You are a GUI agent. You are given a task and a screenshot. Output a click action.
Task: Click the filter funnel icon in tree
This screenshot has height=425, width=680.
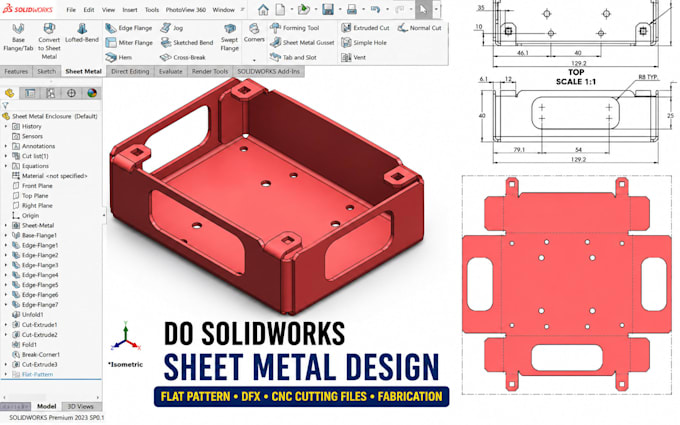tap(5, 105)
